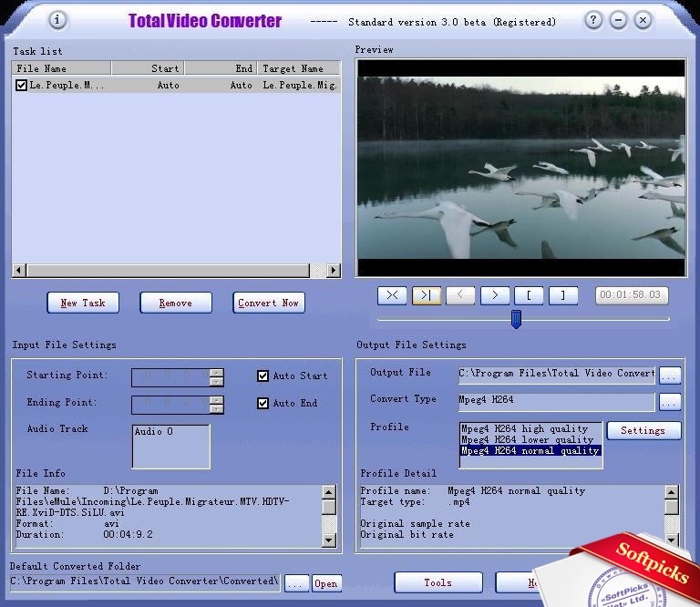700x607 pixels.
Task: Increase the Ending Point spinner value
Action: click(x=217, y=400)
